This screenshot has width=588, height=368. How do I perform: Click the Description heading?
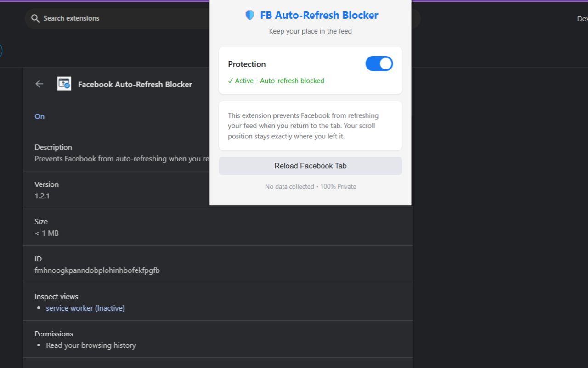tap(53, 147)
